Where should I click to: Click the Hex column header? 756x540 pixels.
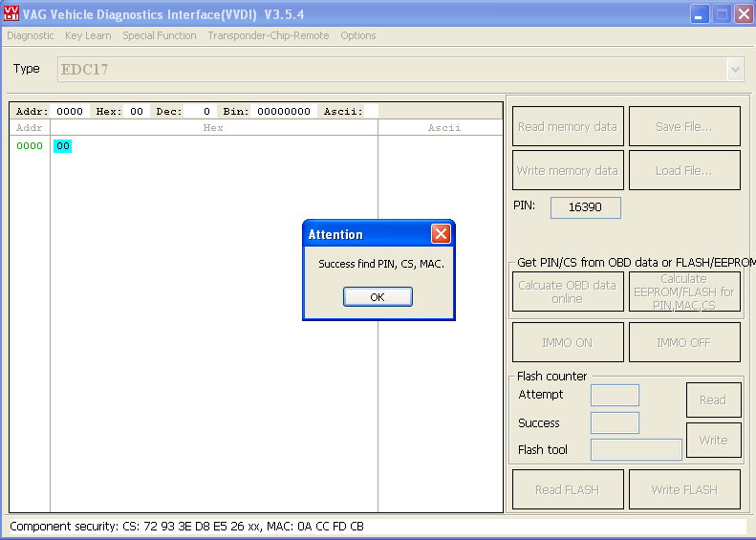(213, 128)
